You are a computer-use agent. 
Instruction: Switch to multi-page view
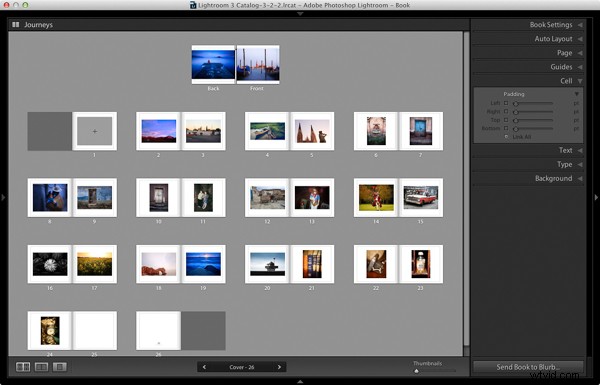click(23, 367)
